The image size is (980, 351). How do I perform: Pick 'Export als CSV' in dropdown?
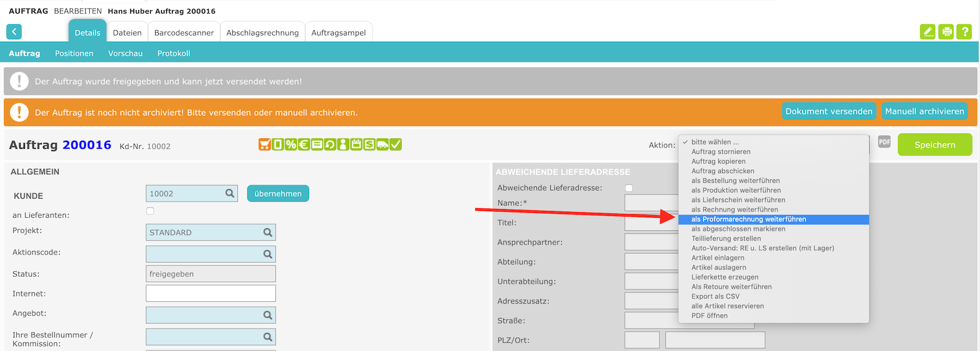pyautogui.click(x=715, y=297)
